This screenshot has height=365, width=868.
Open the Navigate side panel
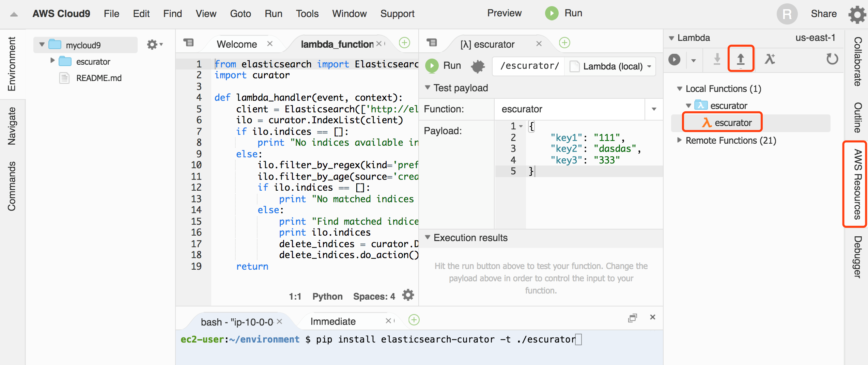point(12,126)
